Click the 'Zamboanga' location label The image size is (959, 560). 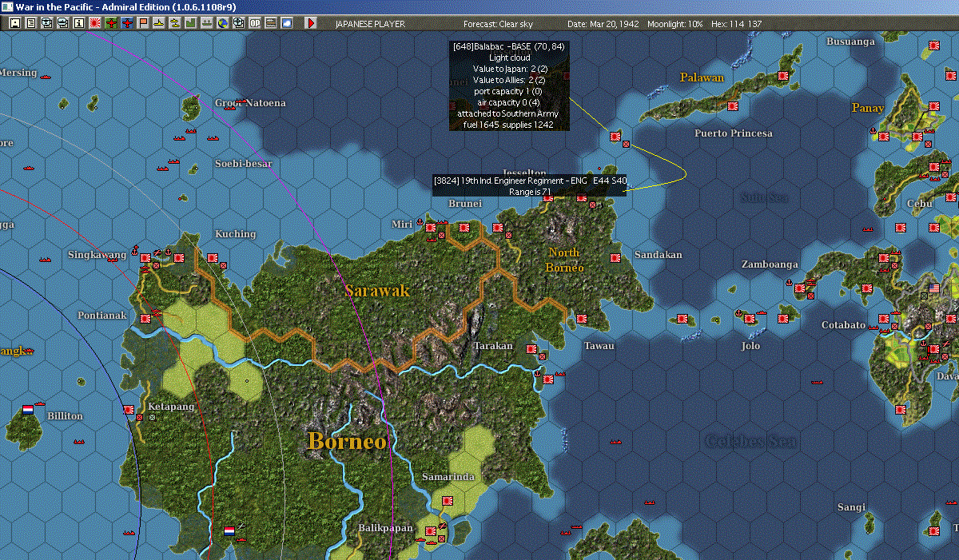point(770,264)
